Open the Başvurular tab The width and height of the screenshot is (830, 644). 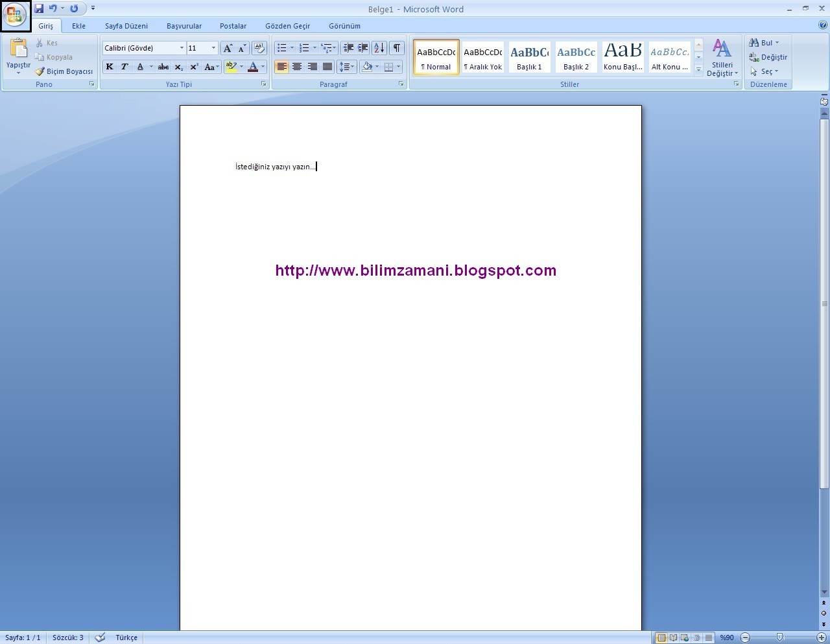point(184,26)
